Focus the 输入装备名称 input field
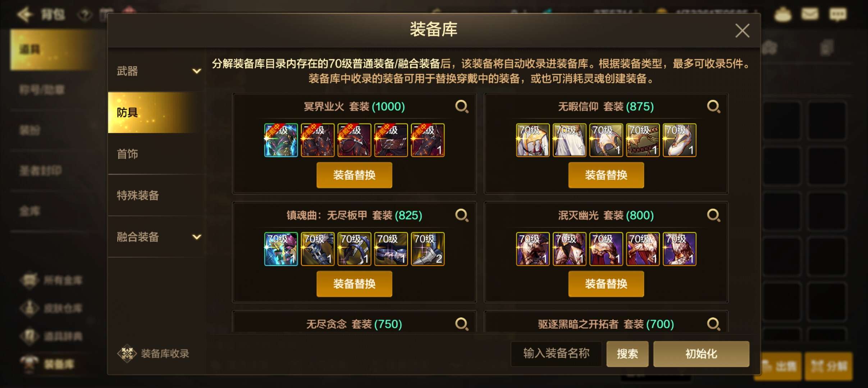 point(556,354)
